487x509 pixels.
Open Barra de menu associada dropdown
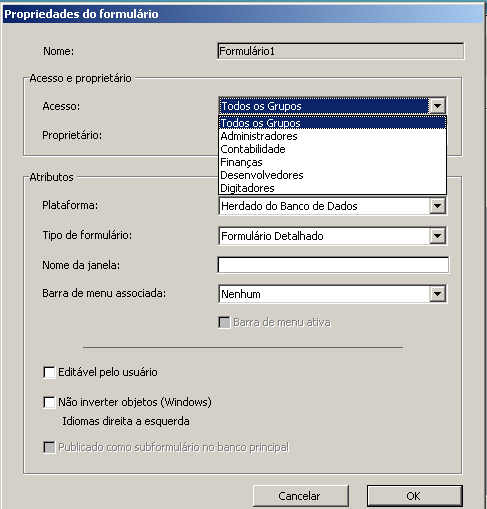point(437,294)
